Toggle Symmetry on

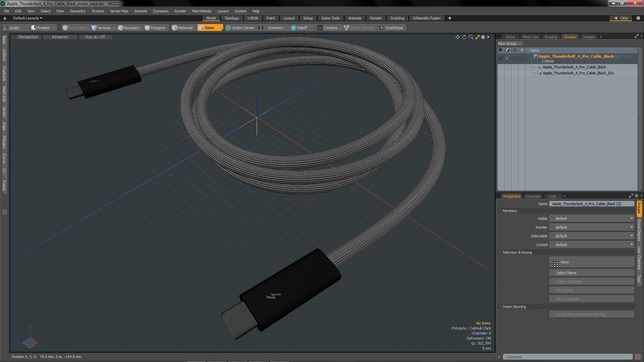pos(272,28)
